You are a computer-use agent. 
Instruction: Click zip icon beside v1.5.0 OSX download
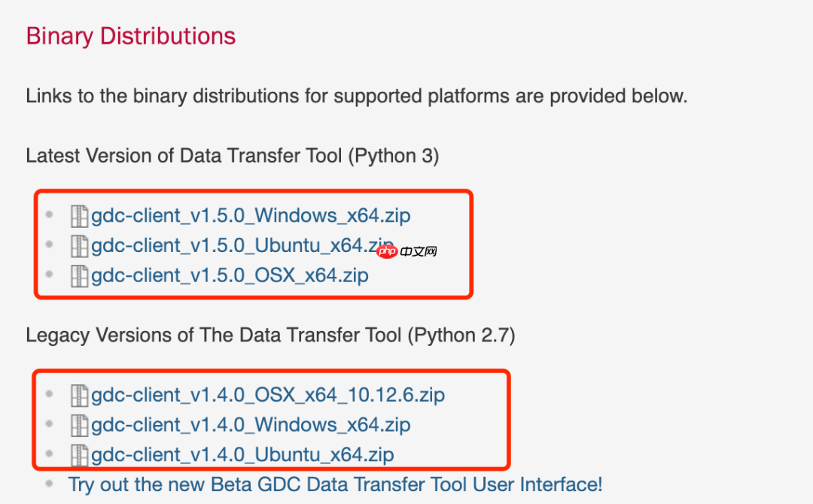[79, 276]
